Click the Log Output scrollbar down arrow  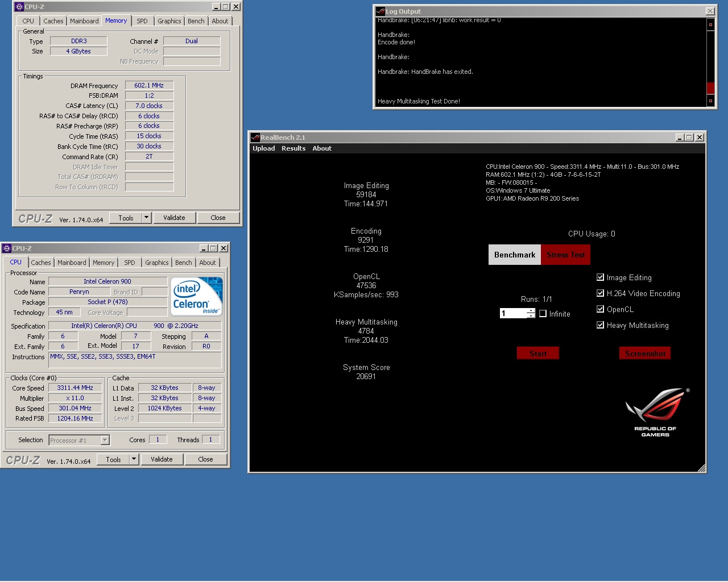[710, 101]
